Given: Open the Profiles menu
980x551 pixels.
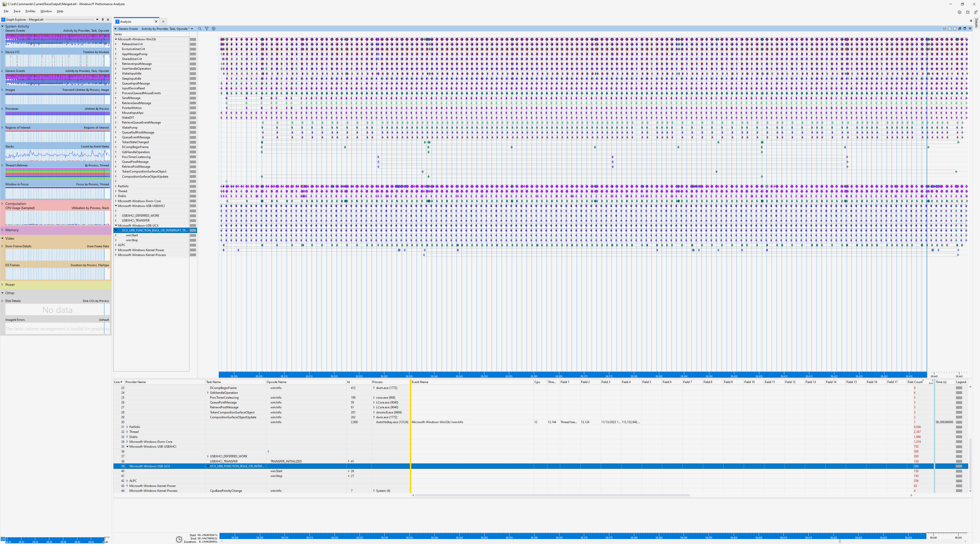Looking at the screenshot, I should pos(30,11).
